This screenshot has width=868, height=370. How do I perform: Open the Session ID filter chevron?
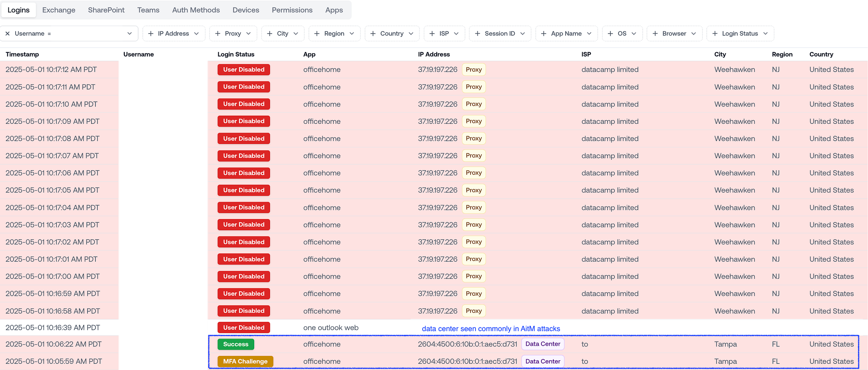click(523, 34)
